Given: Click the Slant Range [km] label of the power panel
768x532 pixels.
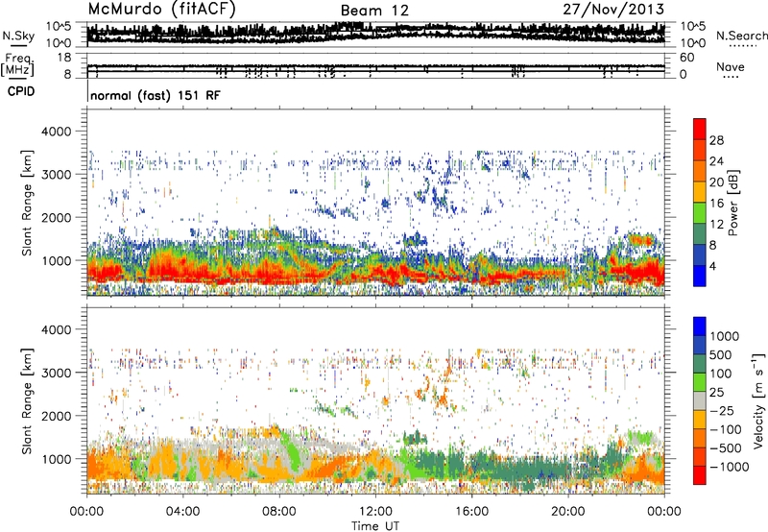Looking at the screenshot, I should [x=27, y=203].
